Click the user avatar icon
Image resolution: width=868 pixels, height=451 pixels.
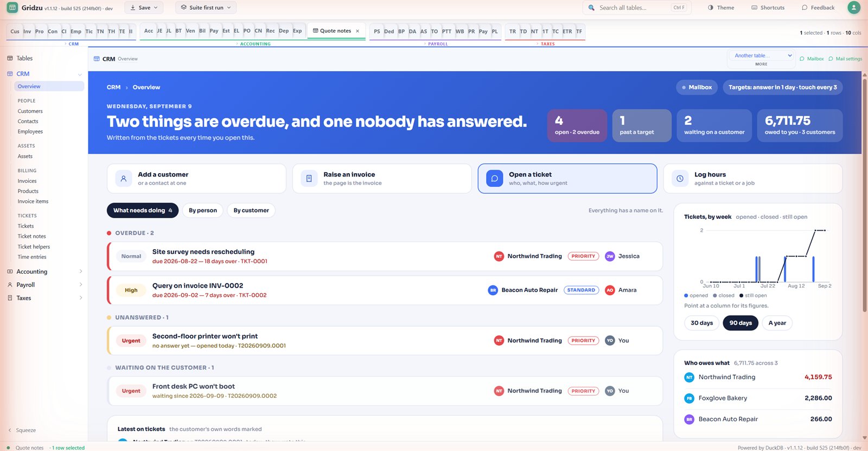[854, 8]
